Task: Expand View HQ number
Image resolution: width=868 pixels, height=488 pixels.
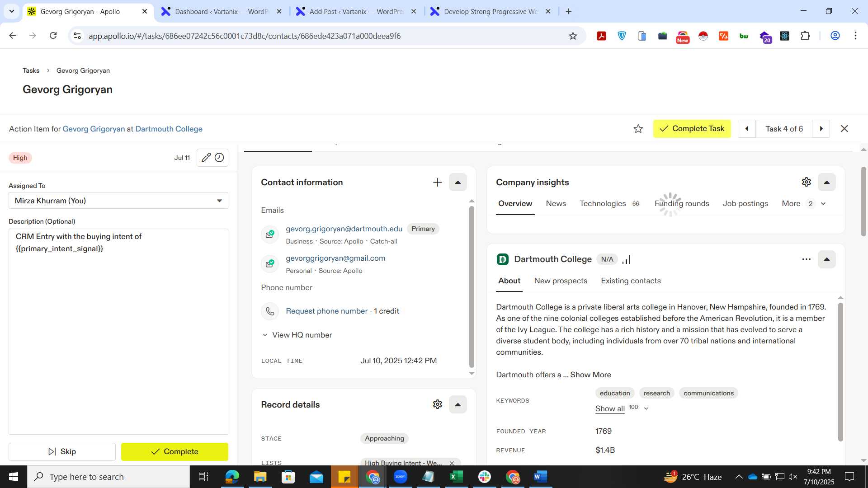Action: (x=297, y=335)
